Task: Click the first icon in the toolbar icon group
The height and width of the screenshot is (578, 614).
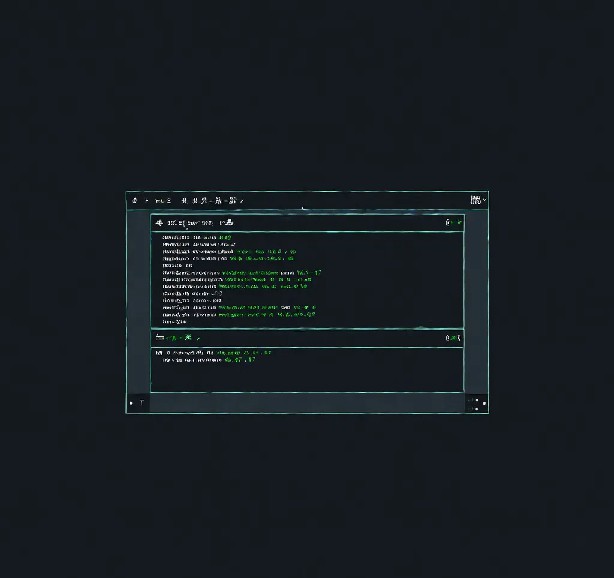Action: [184, 201]
